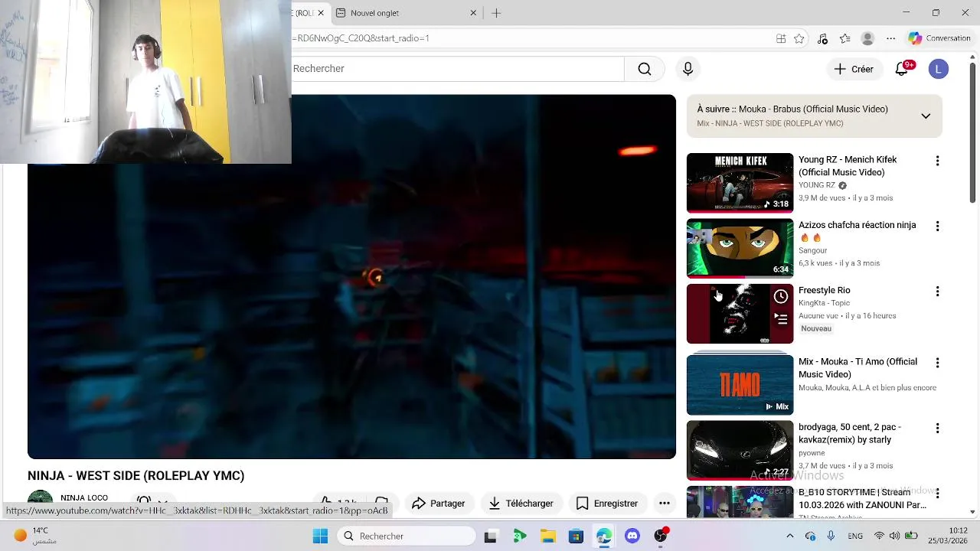Image resolution: width=980 pixels, height=551 pixels.
Task: Open Discord from the taskbar
Action: 632,536
